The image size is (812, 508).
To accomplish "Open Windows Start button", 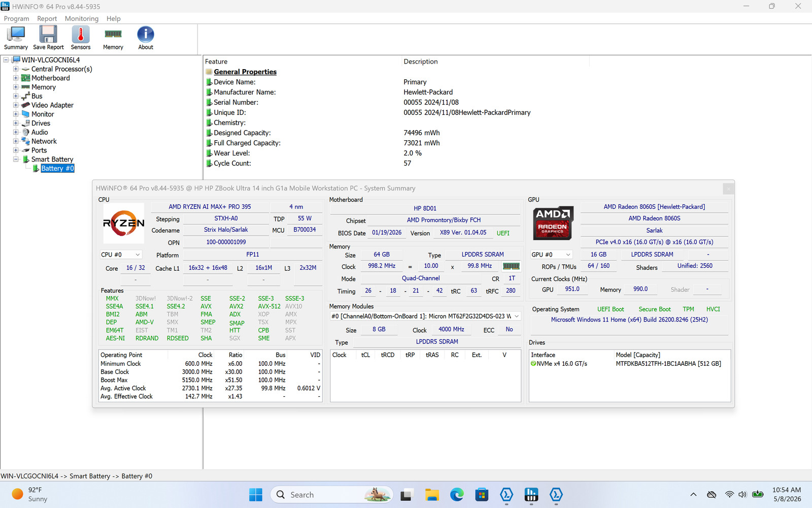I will 256,495.
